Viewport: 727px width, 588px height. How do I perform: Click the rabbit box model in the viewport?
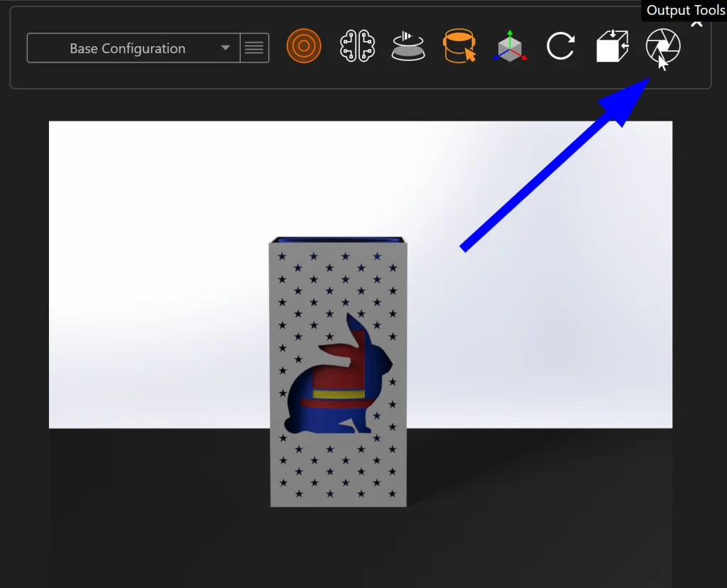point(338,371)
